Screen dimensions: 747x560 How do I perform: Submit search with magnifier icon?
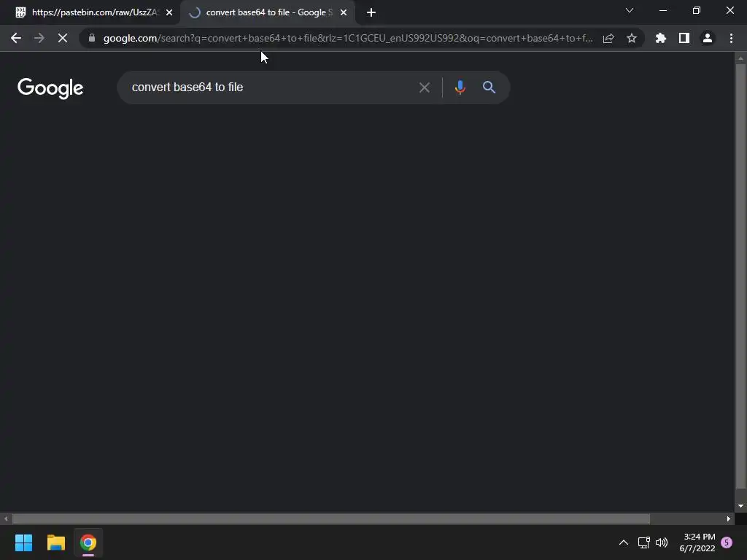click(489, 87)
